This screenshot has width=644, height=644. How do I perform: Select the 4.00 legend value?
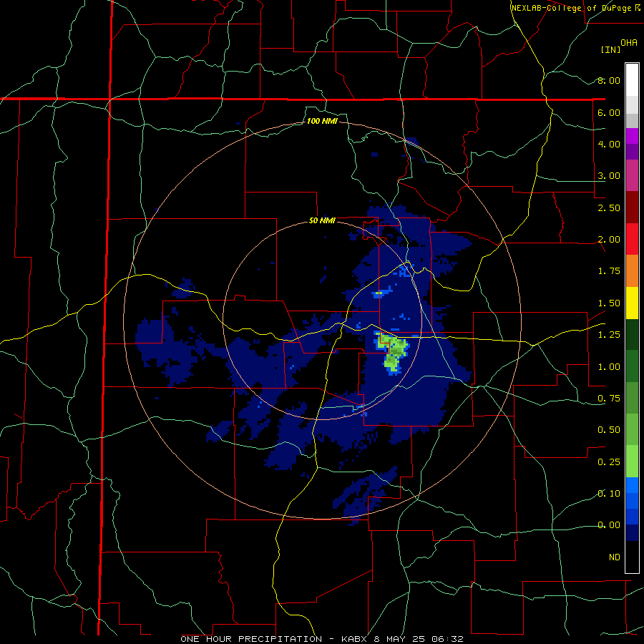pyautogui.click(x=609, y=144)
